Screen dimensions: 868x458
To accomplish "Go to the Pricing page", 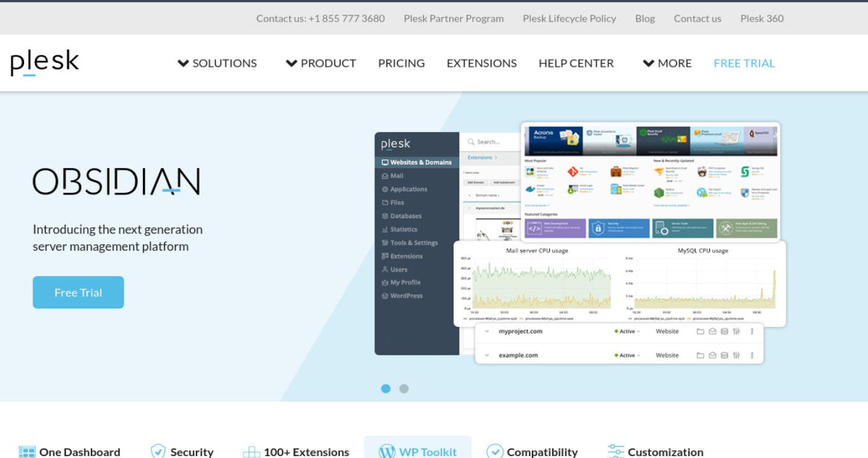I will tap(401, 63).
